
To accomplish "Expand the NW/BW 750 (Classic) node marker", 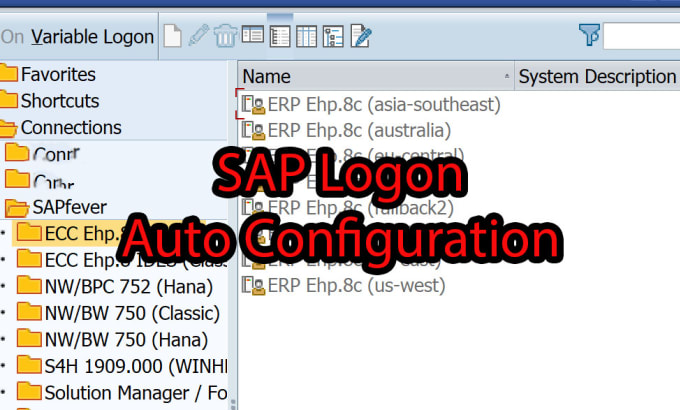I will (3, 313).
